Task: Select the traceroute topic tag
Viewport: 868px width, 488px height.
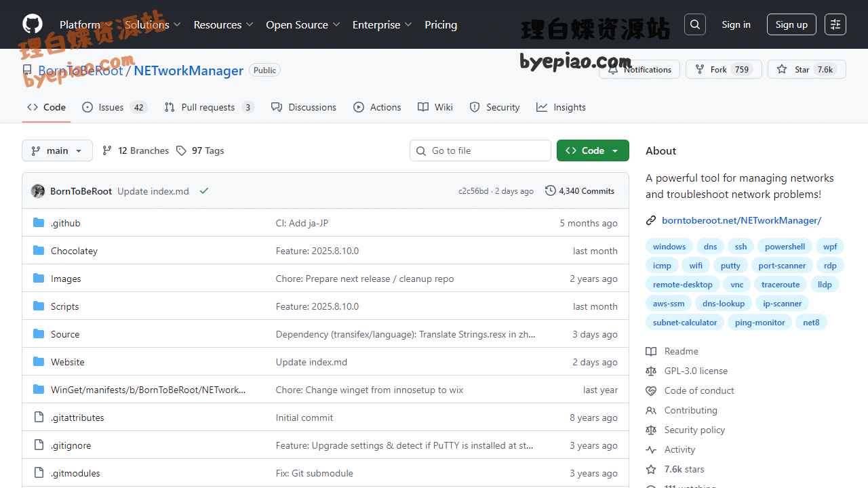Action: point(781,285)
